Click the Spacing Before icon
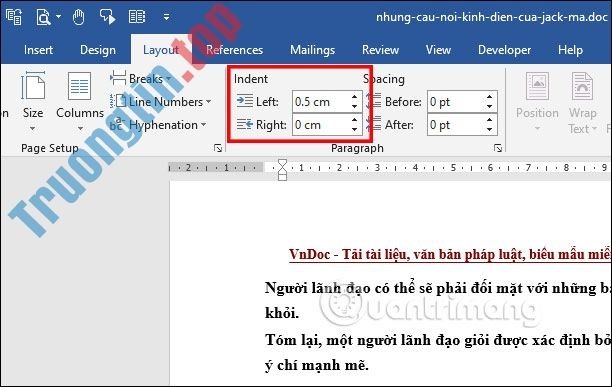This screenshot has height=387, width=612. [x=374, y=101]
